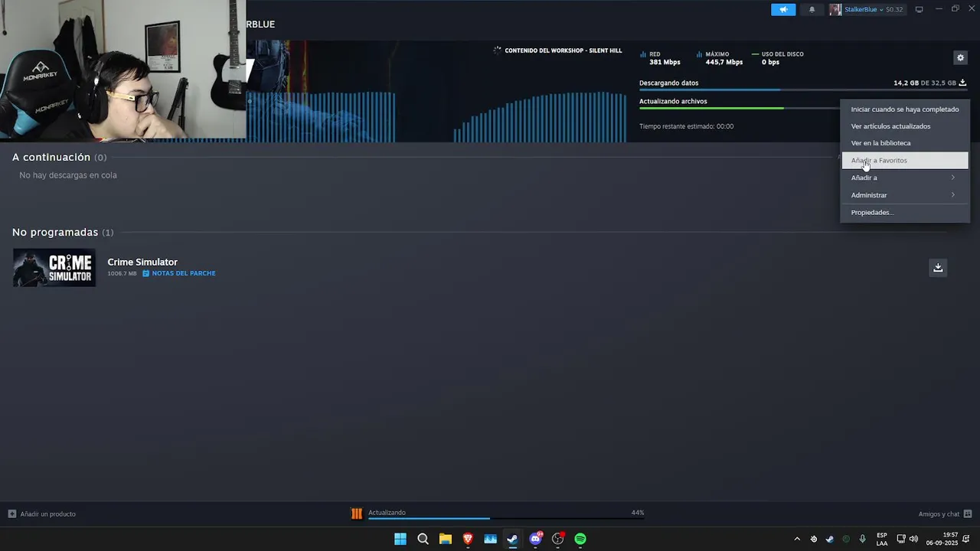
Task: Open the network tray icon
Action: (901, 539)
